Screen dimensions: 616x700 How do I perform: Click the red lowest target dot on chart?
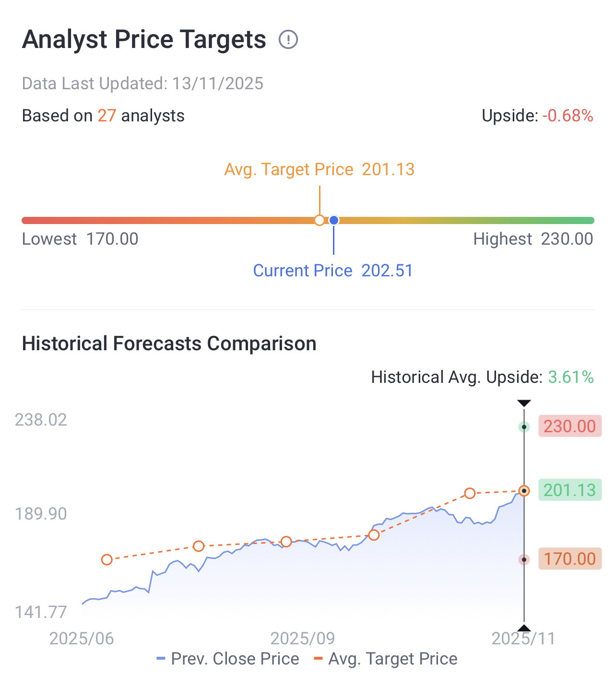[x=524, y=560]
